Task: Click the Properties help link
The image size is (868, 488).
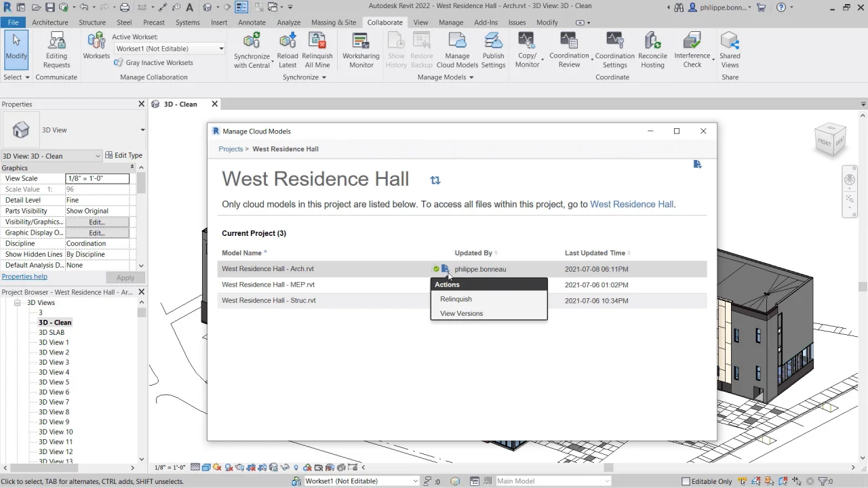Action: 24,277
